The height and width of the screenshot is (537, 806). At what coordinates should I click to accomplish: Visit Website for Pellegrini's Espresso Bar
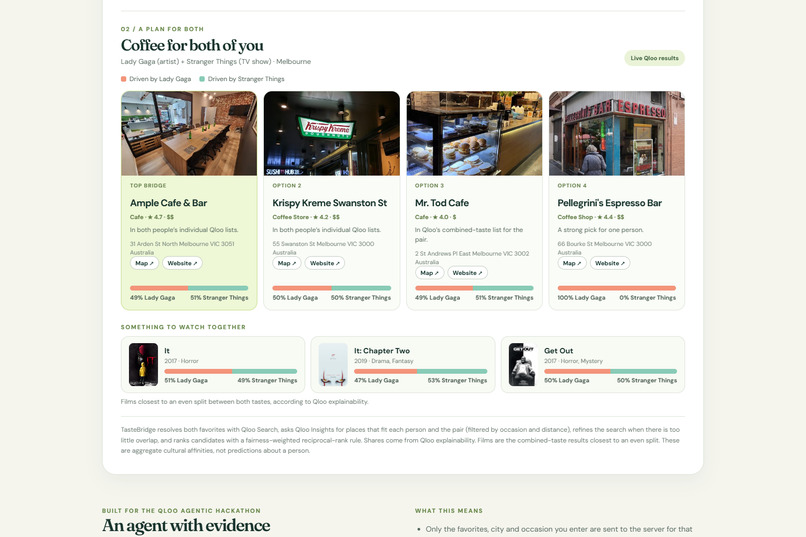point(610,263)
